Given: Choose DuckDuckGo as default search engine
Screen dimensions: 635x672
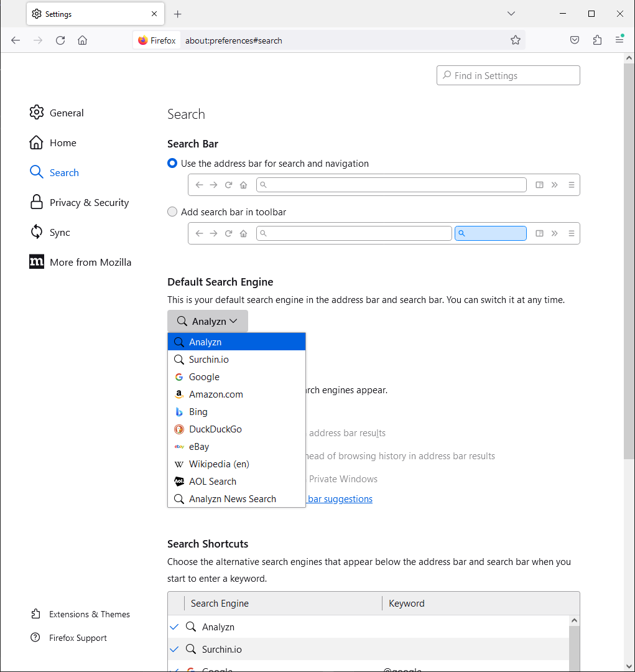Looking at the screenshot, I should pyautogui.click(x=236, y=429).
